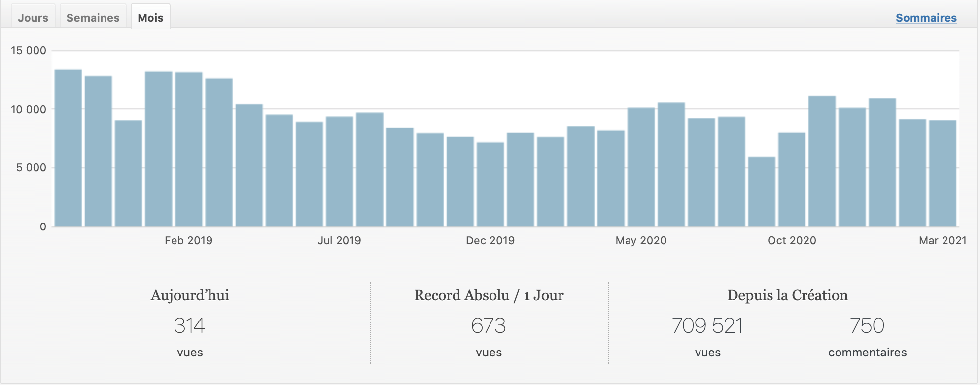
Task: Click the 709 521 total vues figure
Action: 707,326
